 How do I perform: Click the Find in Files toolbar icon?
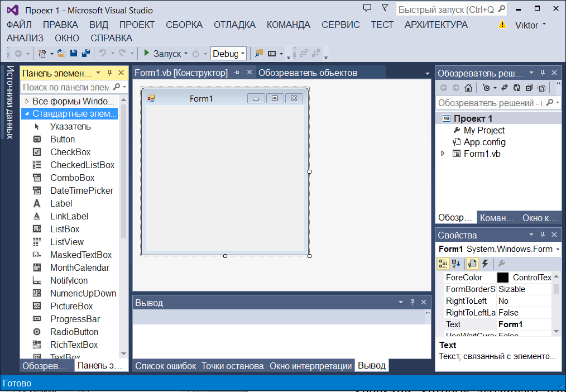click(259, 54)
